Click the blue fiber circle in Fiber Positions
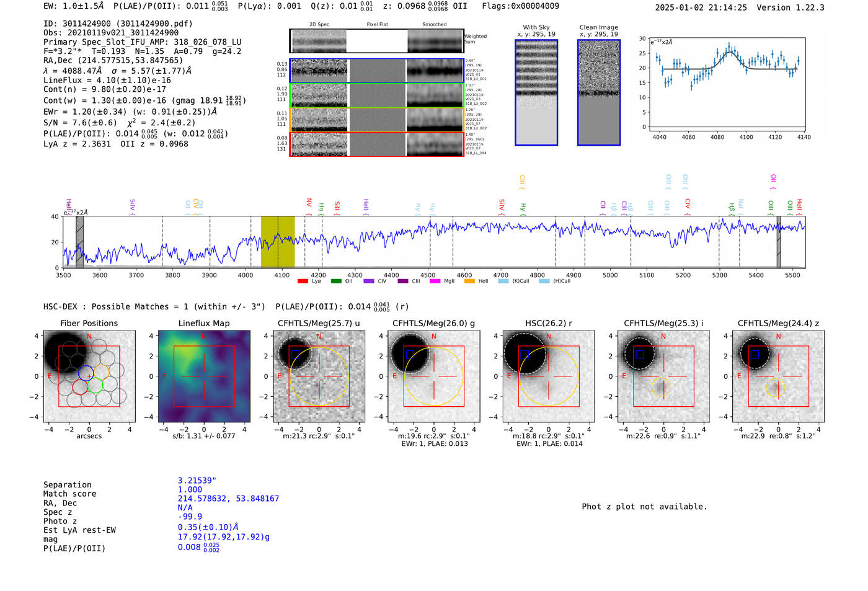Viewport: 868px width, 591px height. [x=86, y=373]
